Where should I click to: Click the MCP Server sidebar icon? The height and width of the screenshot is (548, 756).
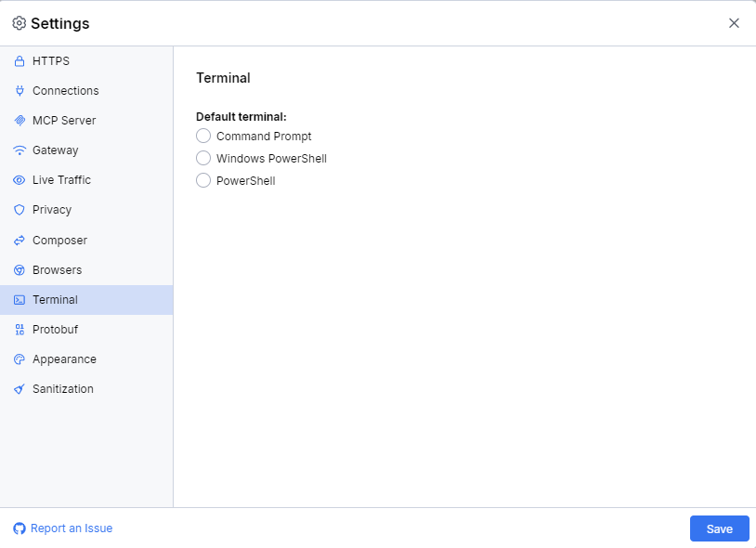coord(19,120)
